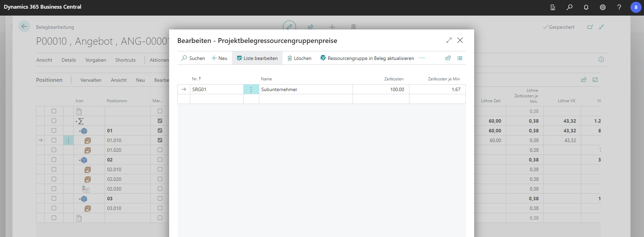Viewport: 644px width, 237px height.
Task: Click the search magnifier in top bar
Action: click(569, 7)
